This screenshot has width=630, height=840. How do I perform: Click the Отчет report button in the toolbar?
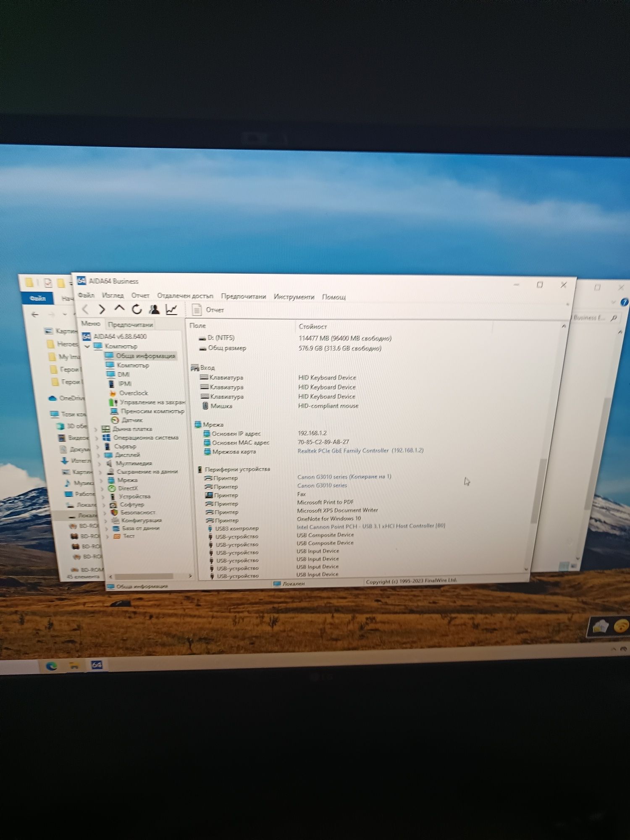point(208,310)
